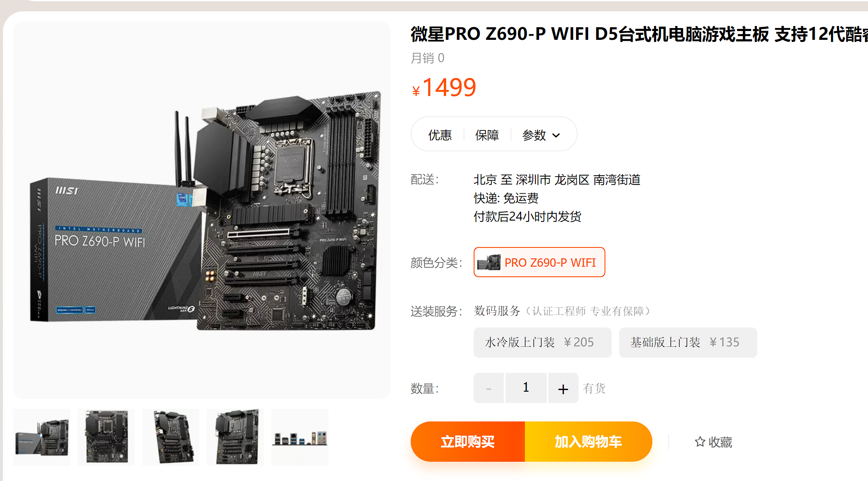Image resolution: width=868 pixels, height=481 pixels.
Task: Choose 基础版上门装 ¥135 service
Action: tap(688, 342)
